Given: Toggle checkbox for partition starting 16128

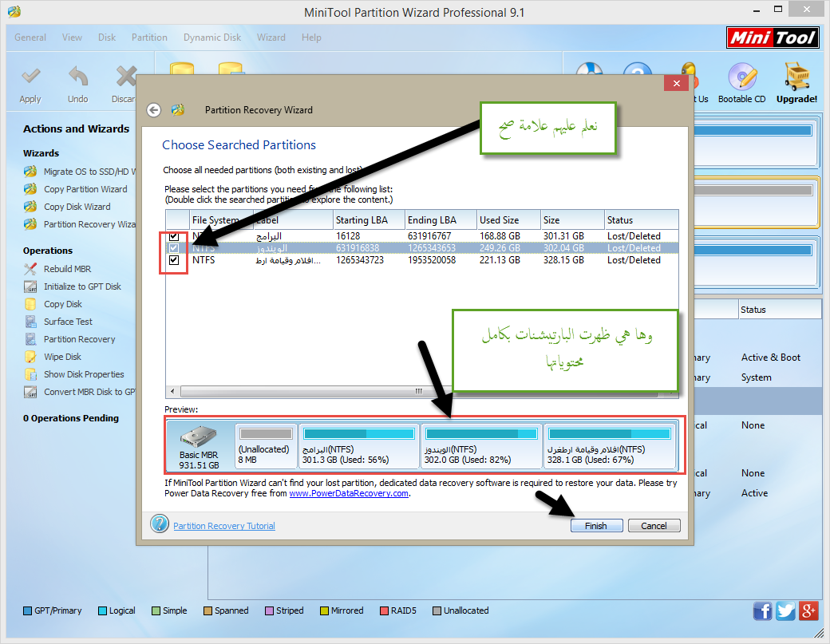Looking at the screenshot, I should tap(174, 236).
